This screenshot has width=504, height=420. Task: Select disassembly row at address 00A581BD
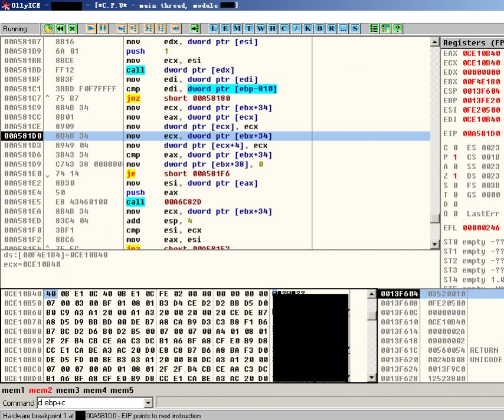click(215, 70)
